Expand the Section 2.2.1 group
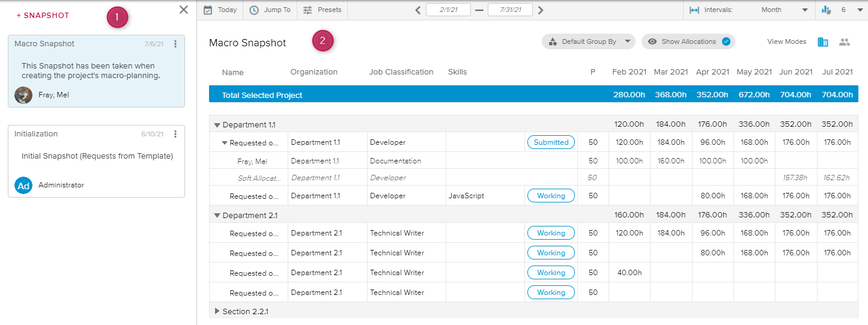 [217, 311]
